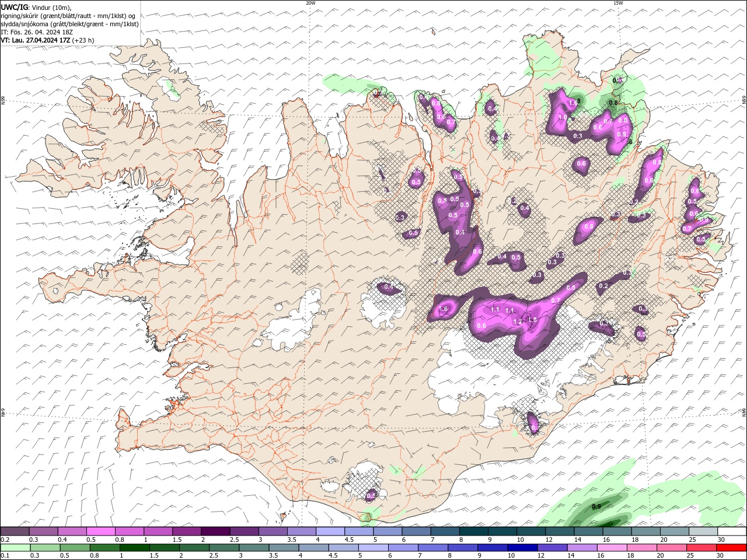
Task: Click the bright pink 0.5 snow-scale swatch
Action: 100,531
